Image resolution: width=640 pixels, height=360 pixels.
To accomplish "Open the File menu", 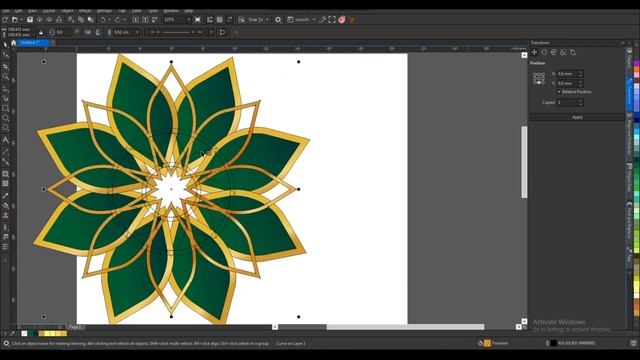I will (x=5, y=11).
